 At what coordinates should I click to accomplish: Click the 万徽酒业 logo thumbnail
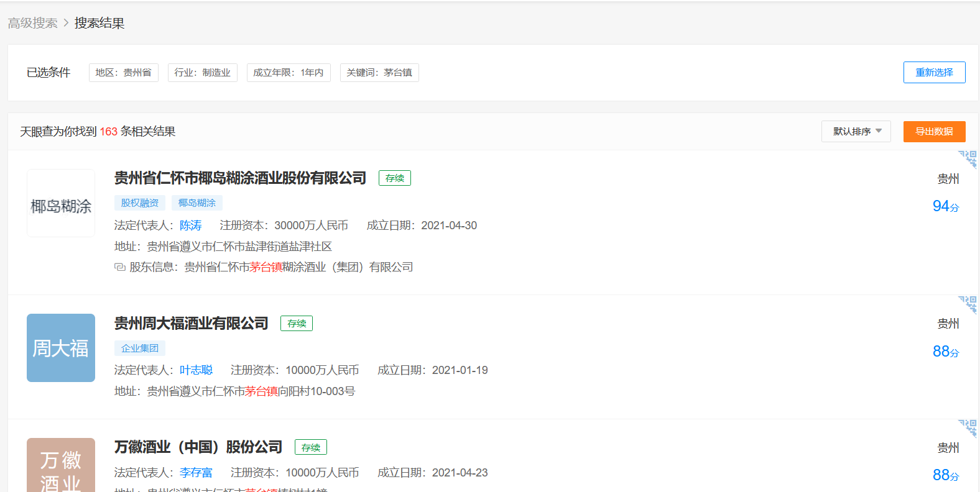pyautogui.click(x=61, y=465)
